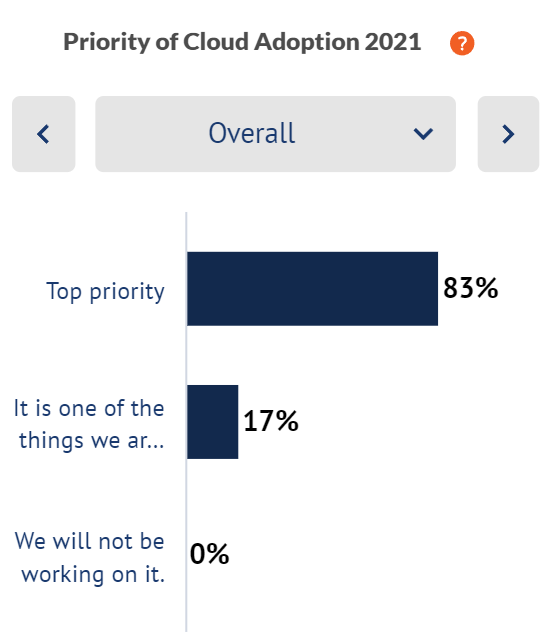This screenshot has width=554, height=636.
Task: Click the gray next button box
Action: click(x=508, y=134)
